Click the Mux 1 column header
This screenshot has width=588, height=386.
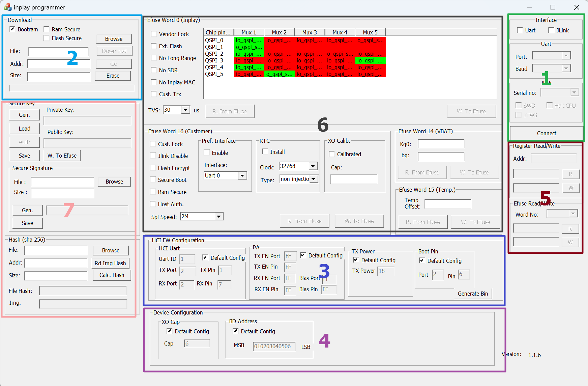[x=249, y=32]
